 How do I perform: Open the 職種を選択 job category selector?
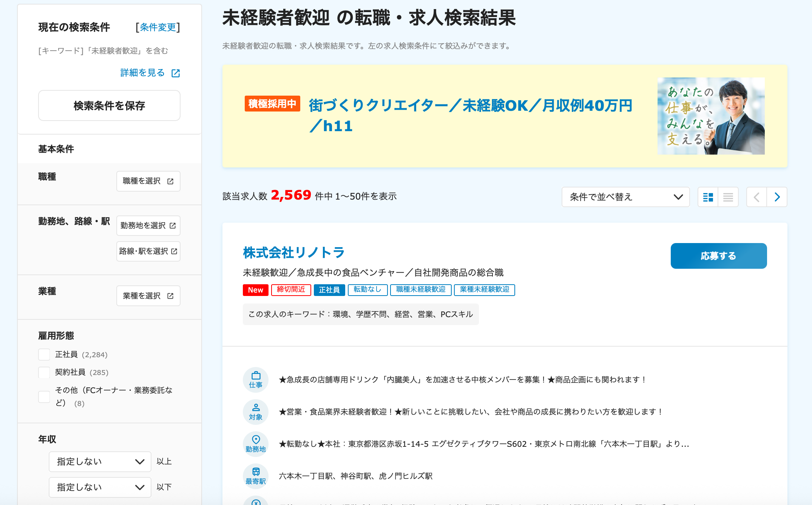148,181
